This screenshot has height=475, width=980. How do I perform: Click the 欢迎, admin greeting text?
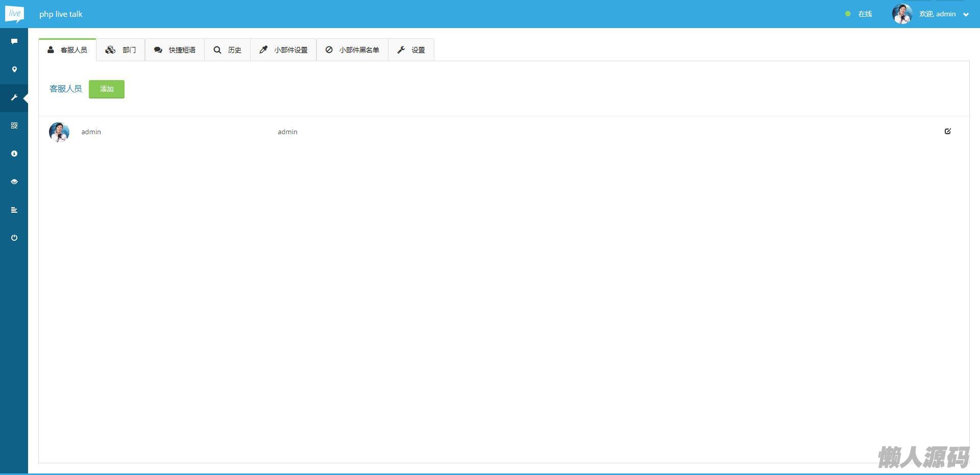[938, 14]
